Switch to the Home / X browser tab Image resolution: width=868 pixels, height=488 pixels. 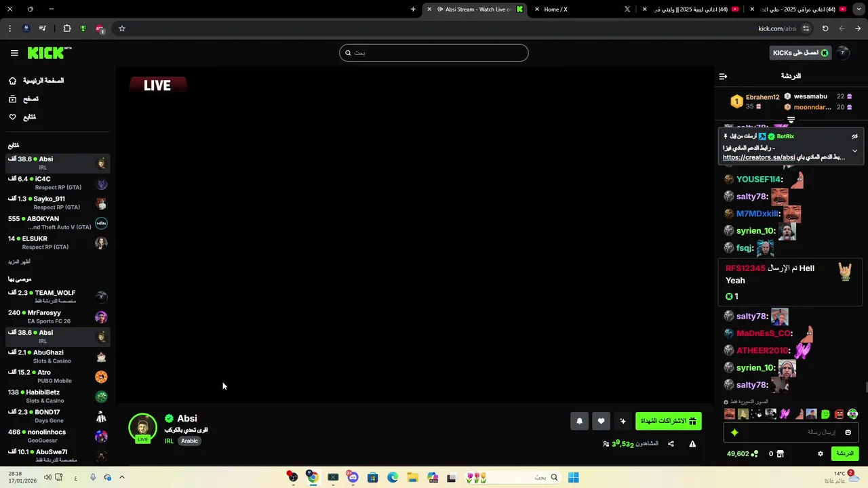583,9
